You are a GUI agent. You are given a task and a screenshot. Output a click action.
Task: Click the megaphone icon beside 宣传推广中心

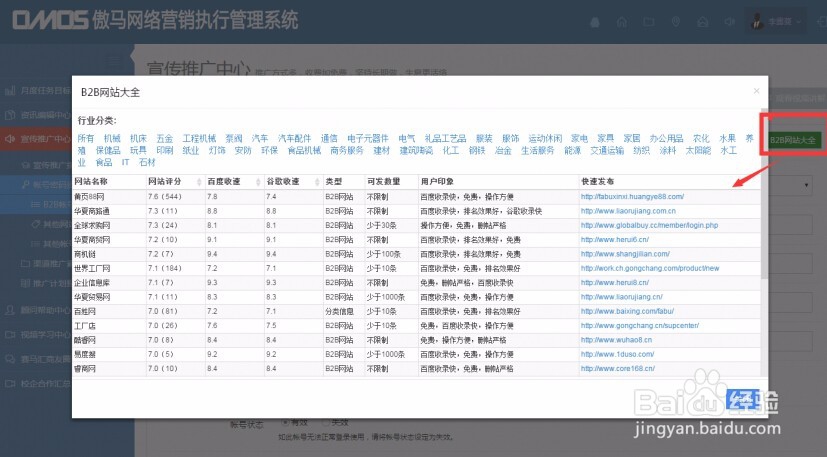pos(9,139)
